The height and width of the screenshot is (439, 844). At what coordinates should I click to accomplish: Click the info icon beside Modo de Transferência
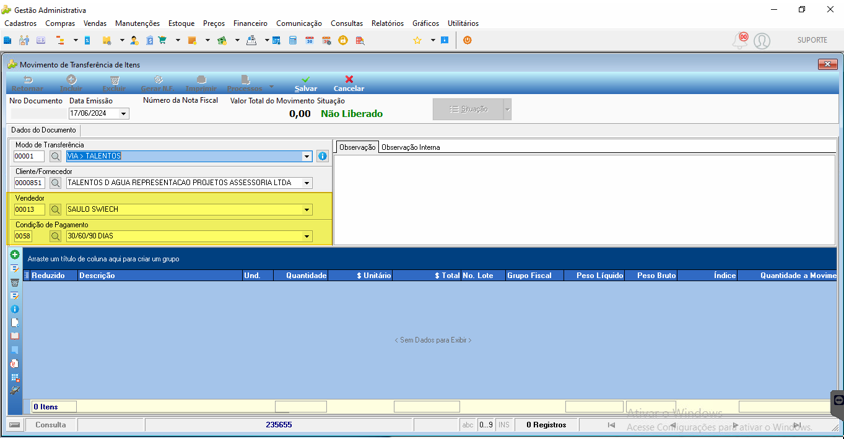click(x=322, y=156)
